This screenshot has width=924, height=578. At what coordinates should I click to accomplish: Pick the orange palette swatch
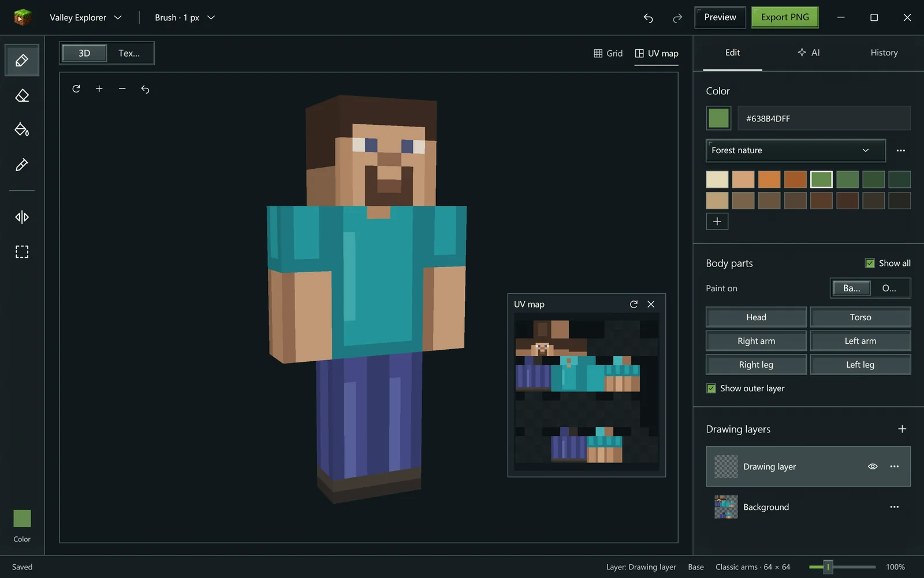coord(769,180)
